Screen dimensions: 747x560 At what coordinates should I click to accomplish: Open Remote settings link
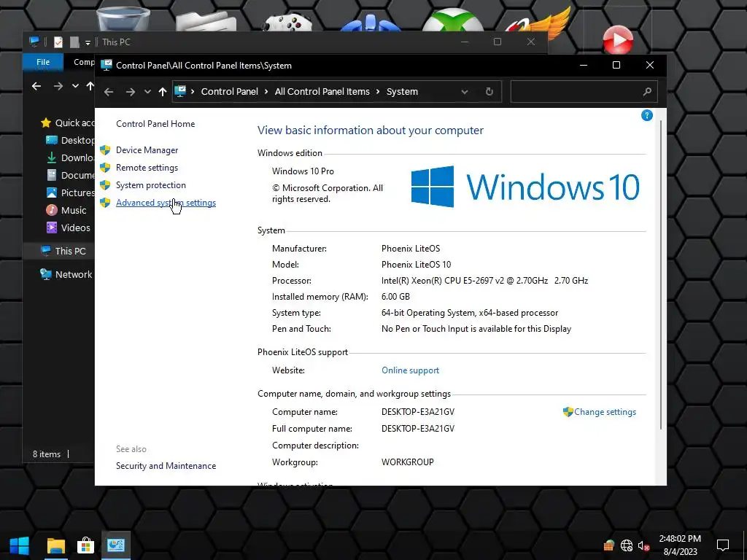point(147,168)
